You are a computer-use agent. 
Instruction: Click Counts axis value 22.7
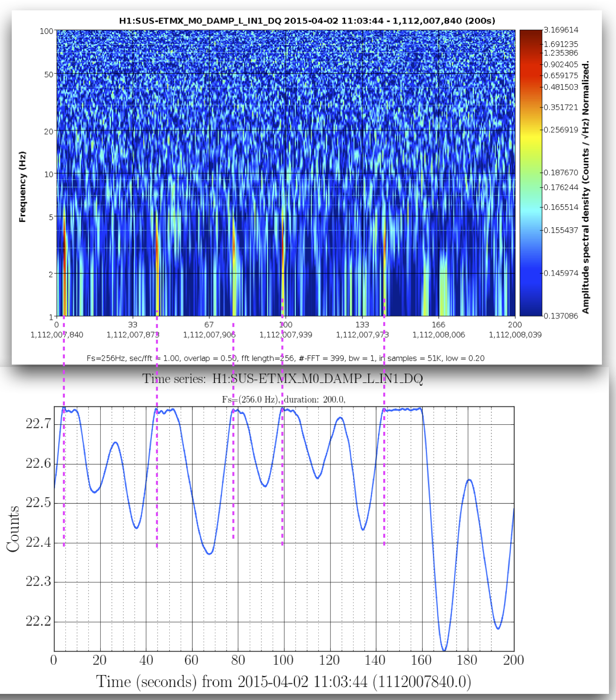click(38, 424)
